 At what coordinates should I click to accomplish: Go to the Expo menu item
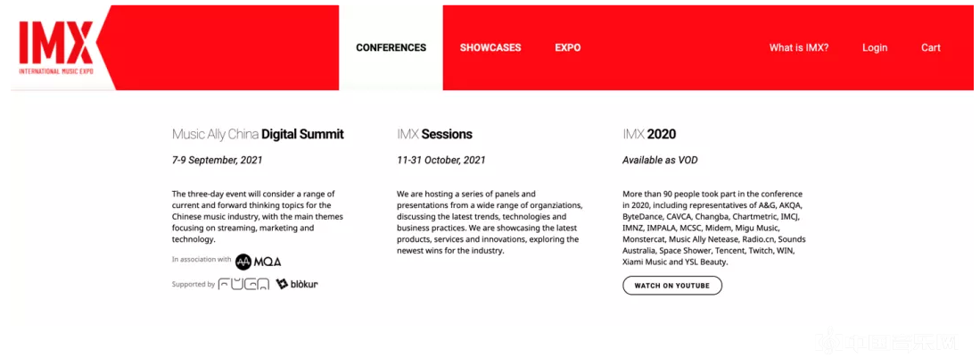pos(567,48)
